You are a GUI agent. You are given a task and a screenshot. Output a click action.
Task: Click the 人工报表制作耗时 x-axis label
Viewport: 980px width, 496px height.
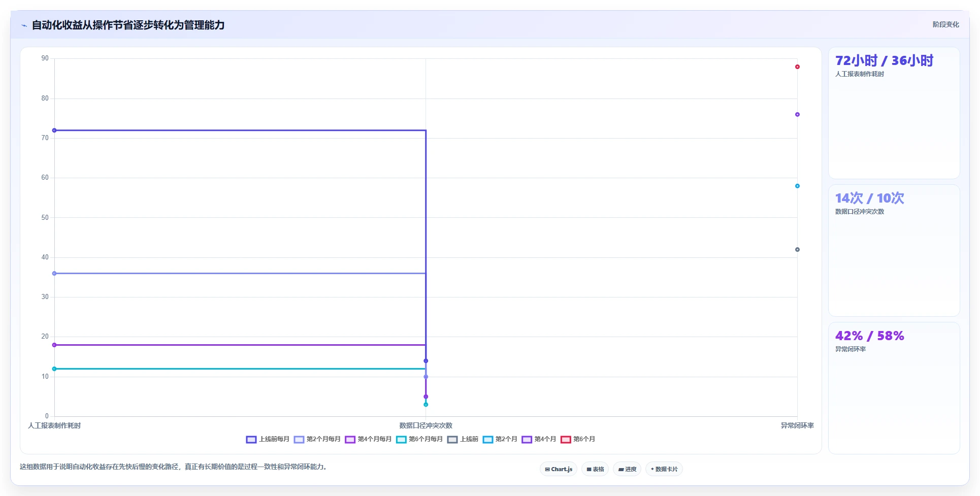pyautogui.click(x=54, y=426)
